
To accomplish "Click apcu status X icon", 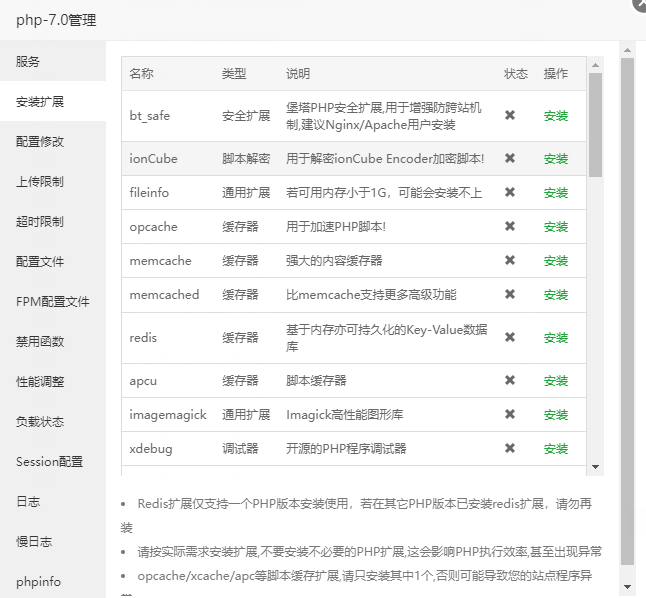I will [510, 380].
